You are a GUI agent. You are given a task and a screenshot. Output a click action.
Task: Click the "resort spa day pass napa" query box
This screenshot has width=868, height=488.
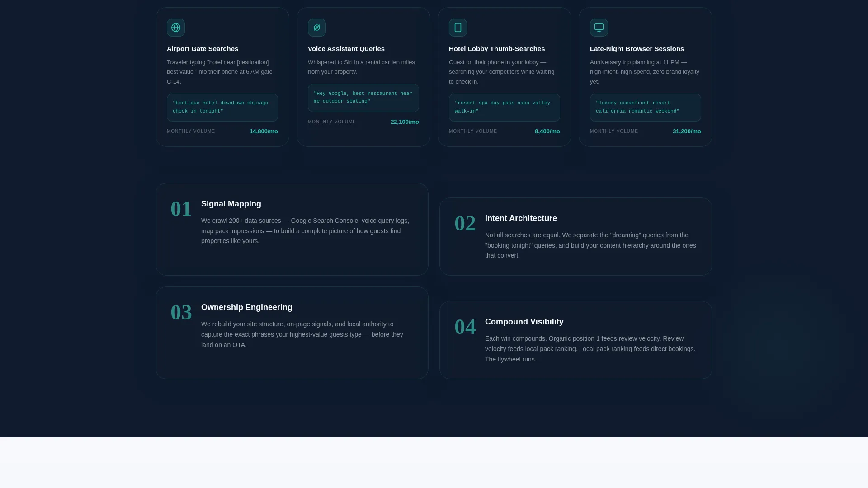click(x=505, y=108)
